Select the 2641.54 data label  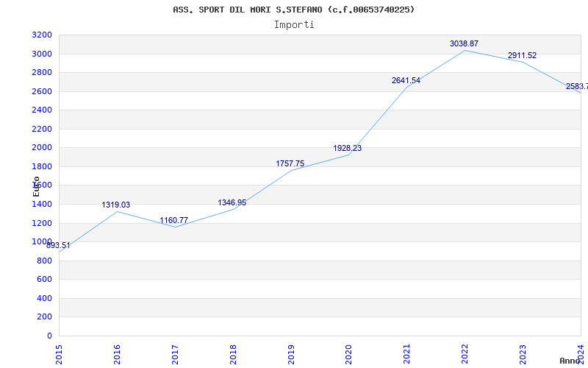click(x=406, y=80)
